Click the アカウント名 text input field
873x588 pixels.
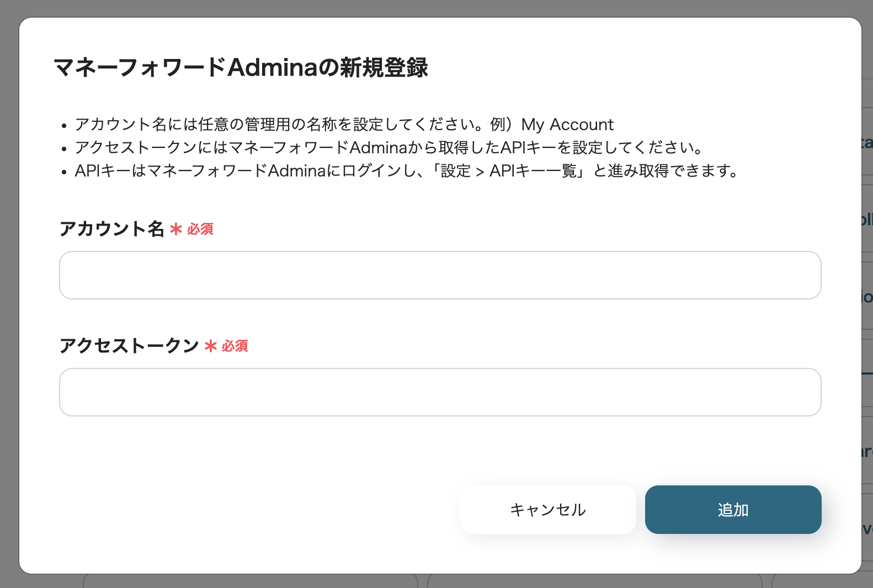(x=440, y=275)
